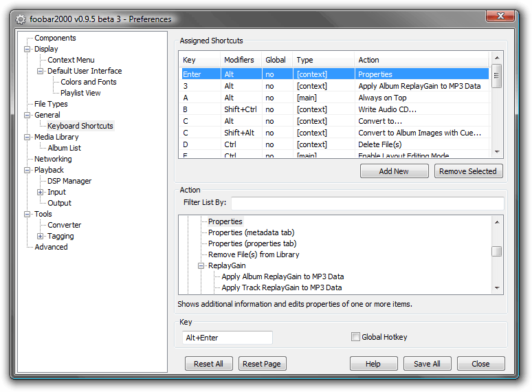Select Keyboard Shortcuts in the tree
Screen dimensions: 532x392
80,126
